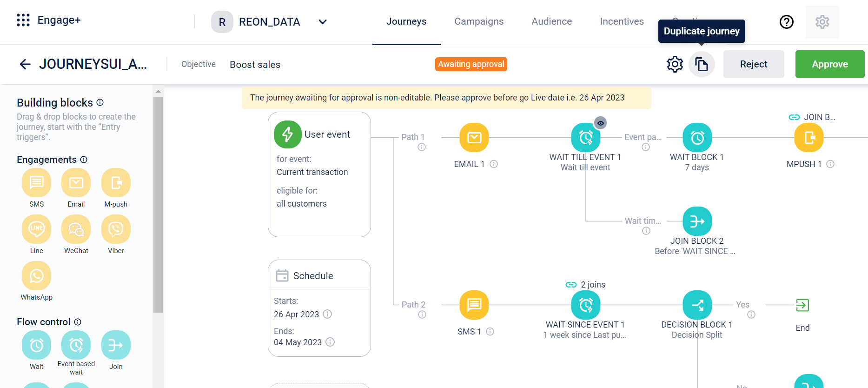Screen dimensions: 868x388
Task: Click the duplicate journey icon
Action: [702, 64]
